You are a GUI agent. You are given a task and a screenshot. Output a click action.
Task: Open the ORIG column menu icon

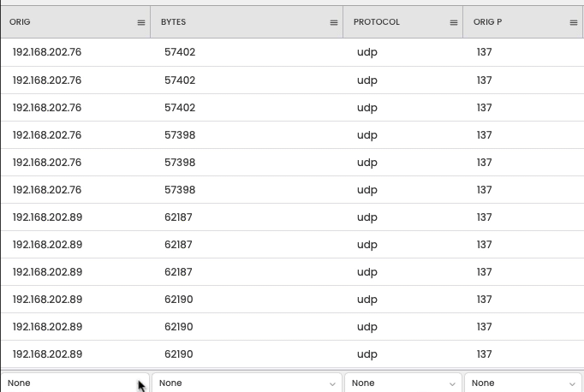(141, 23)
